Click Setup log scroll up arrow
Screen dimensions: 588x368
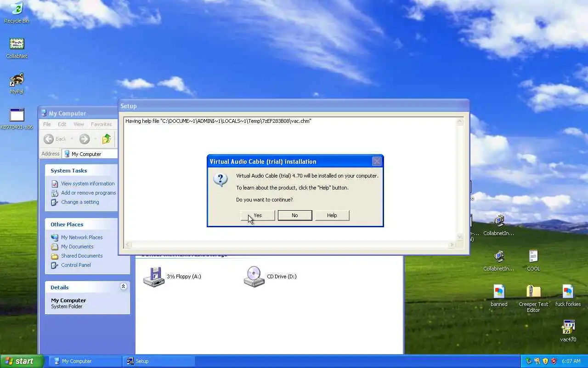pos(460,122)
